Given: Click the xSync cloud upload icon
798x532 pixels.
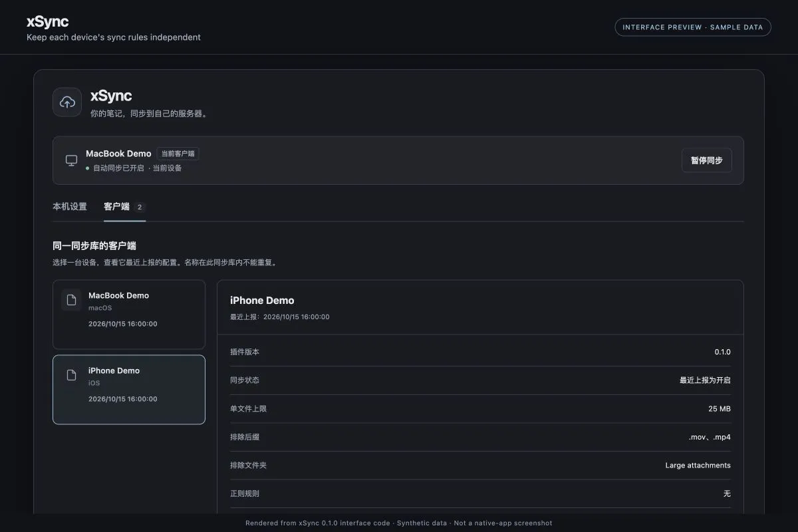Looking at the screenshot, I should pos(67,102).
